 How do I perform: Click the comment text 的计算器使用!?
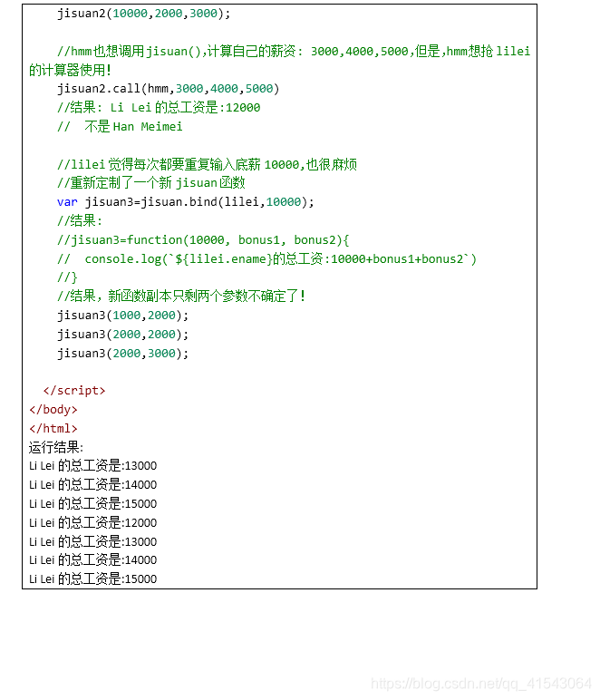70,70
